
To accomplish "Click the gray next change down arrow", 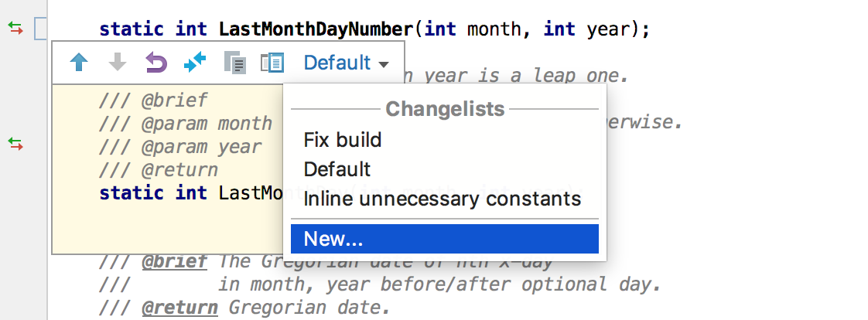I will pyautogui.click(x=118, y=62).
